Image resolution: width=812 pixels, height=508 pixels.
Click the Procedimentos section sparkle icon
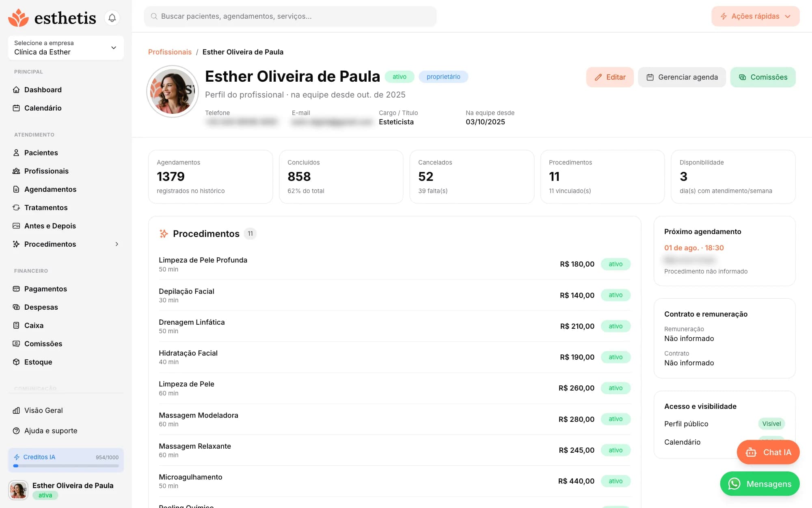tap(164, 234)
